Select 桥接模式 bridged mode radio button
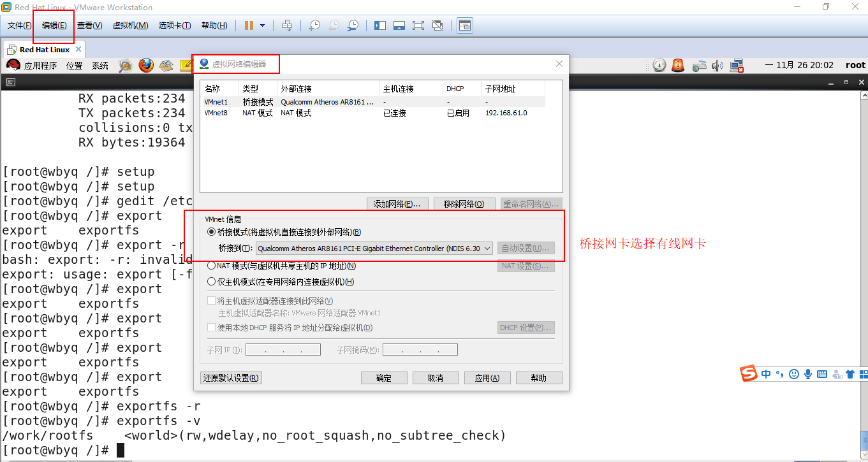 tap(212, 232)
